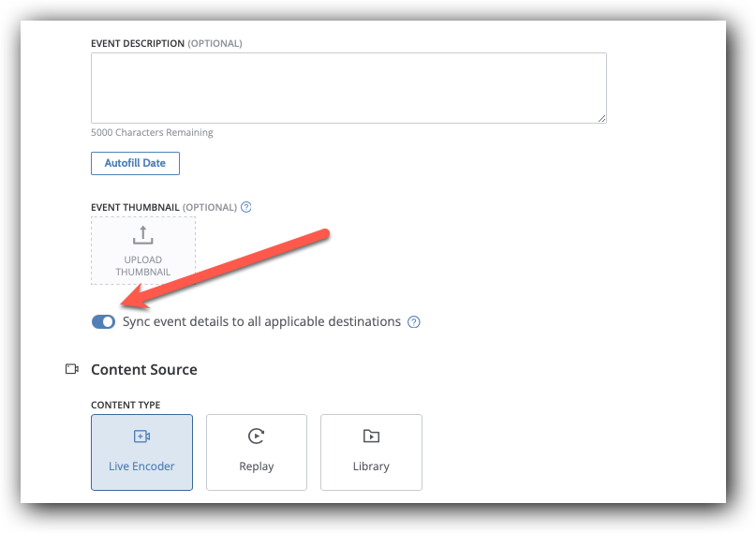The height and width of the screenshot is (533, 756).
Task: Click the Library folder icon
Action: 371,436
